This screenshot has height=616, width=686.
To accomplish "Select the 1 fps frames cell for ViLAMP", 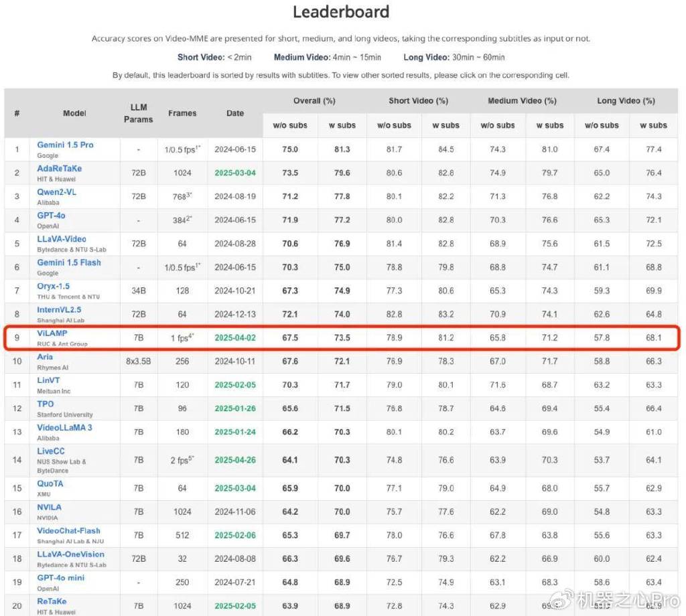I will point(182,337).
